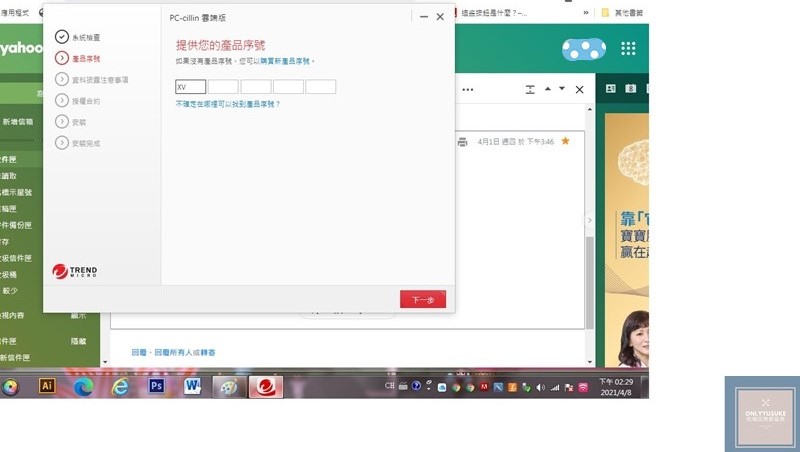Click the second product serial number field
Image resolution: width=800 pixels, height=452 pixels.
click(x=223, y=87)
